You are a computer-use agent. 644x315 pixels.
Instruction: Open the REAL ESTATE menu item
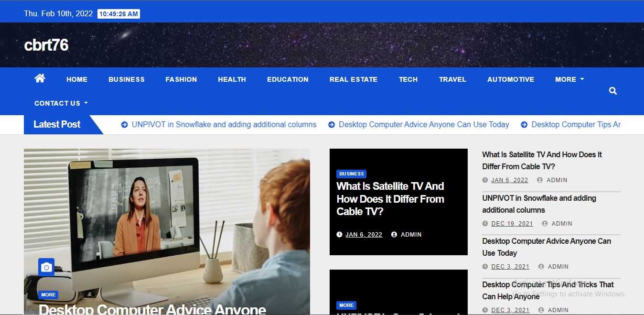(x=354, y=79)
